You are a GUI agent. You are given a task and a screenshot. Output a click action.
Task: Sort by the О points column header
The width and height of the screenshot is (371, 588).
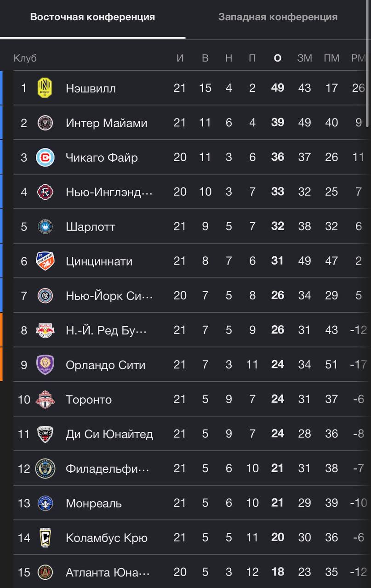(277, 58)
